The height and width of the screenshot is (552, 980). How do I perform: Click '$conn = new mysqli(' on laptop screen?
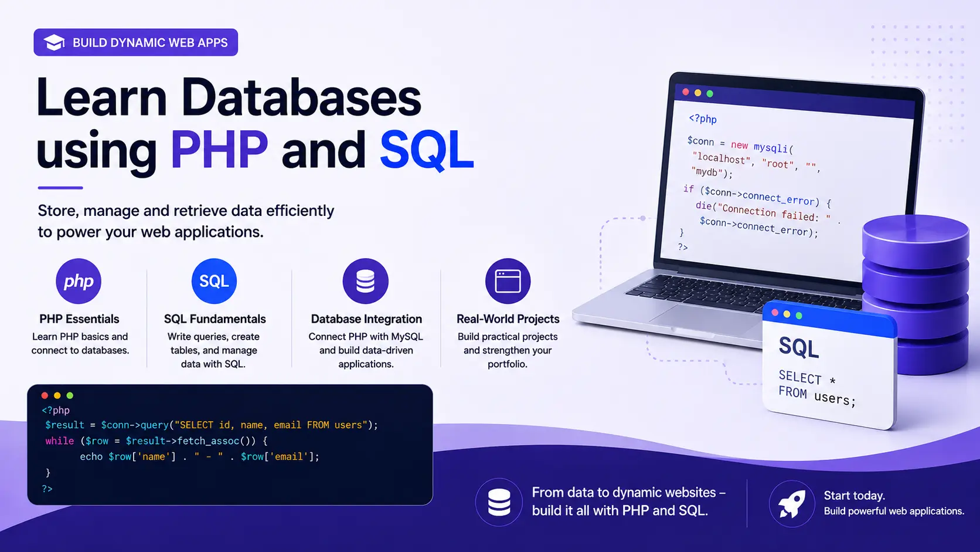tap(740, 144)
